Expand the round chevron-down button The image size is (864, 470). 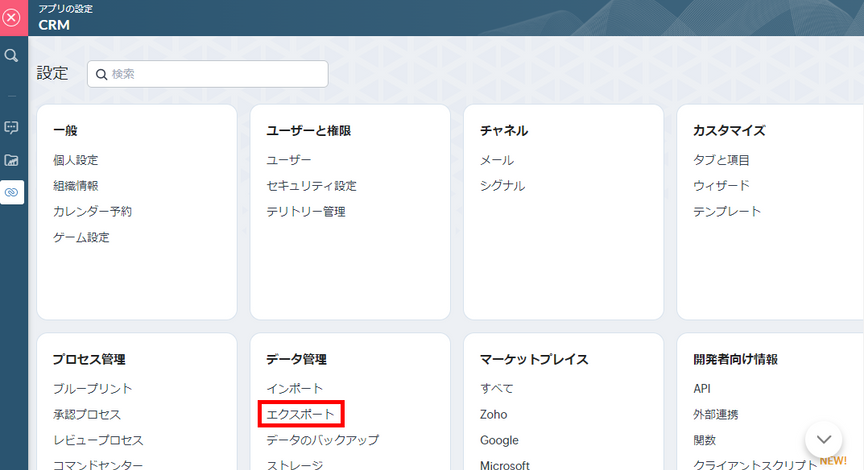tap(824, 439)
